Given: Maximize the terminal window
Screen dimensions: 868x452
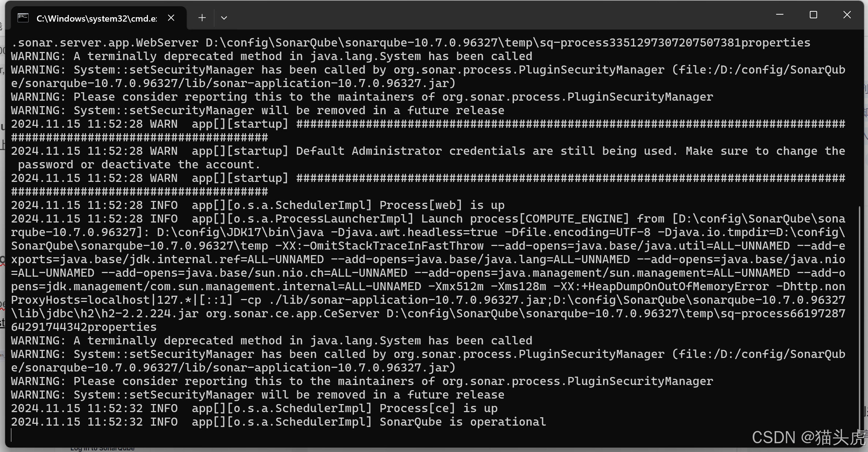Looking at the screenshot, I should pyautogui.click(x=813, y=15).
